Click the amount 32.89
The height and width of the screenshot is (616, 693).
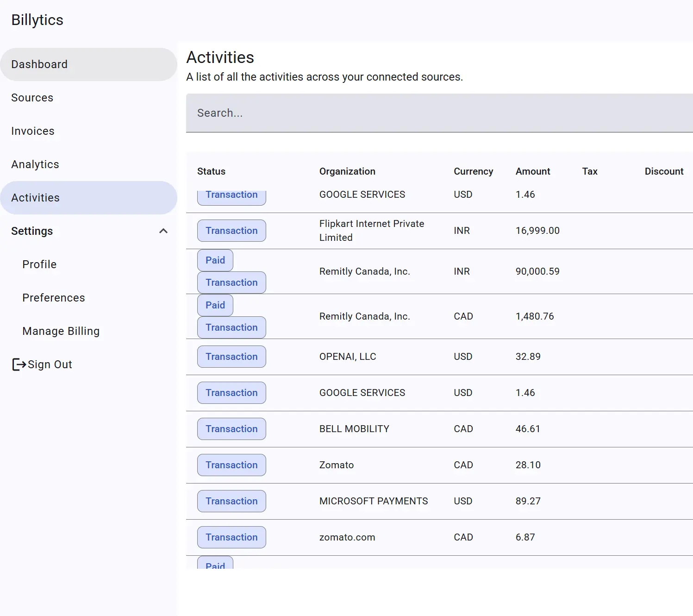528,357
